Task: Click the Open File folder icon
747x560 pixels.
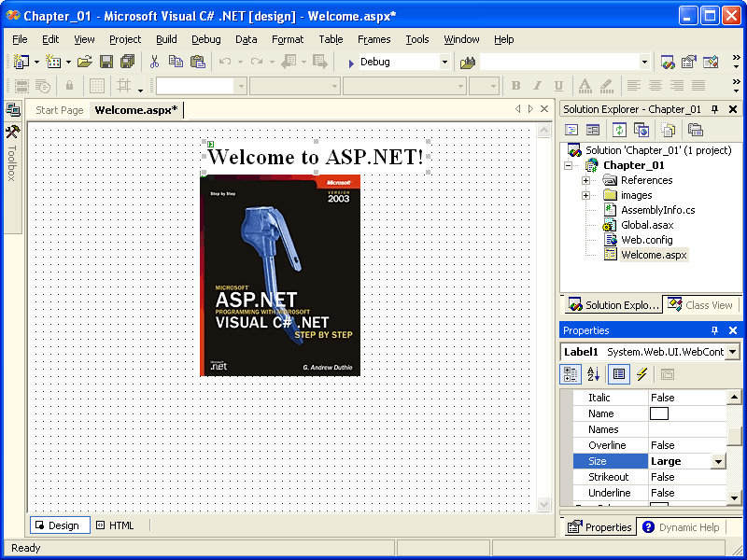Action: click(x=84, y=62)
